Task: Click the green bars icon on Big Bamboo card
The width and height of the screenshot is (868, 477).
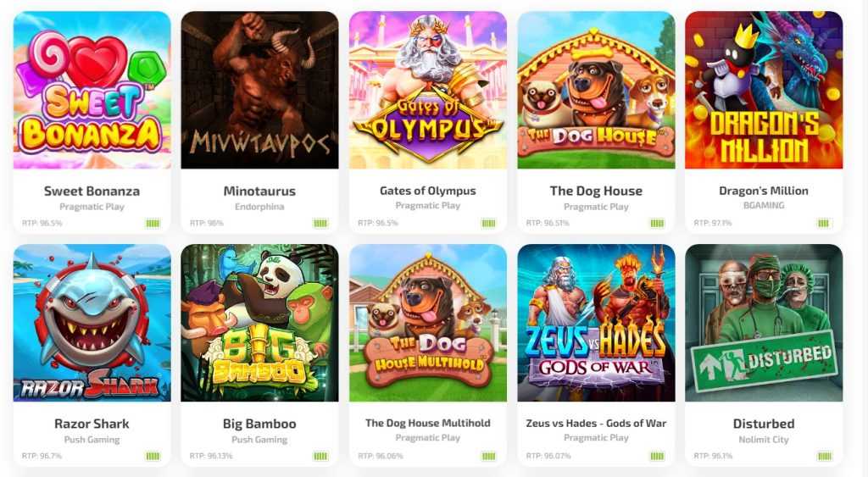Action: click(x=320, y=457)
